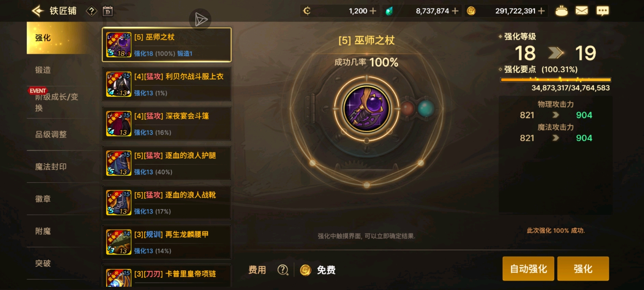Open the 徽章 tab
The width and height of the screenshot is (644, 290).
tap(43, 199)
